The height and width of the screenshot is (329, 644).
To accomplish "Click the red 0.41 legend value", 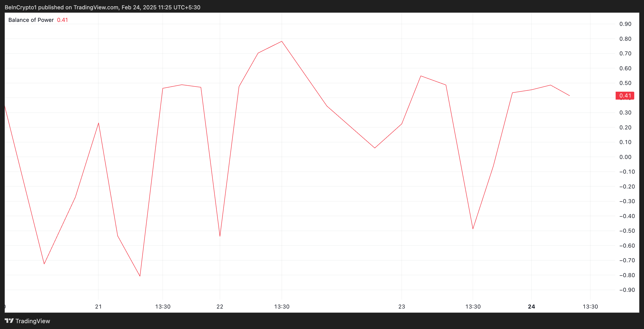I will coord(62,20).
